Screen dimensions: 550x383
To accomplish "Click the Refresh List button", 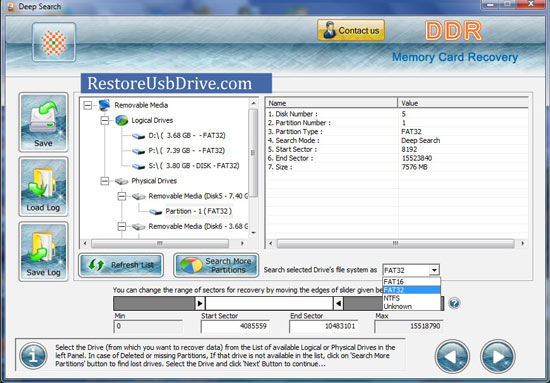I will 121,265.
